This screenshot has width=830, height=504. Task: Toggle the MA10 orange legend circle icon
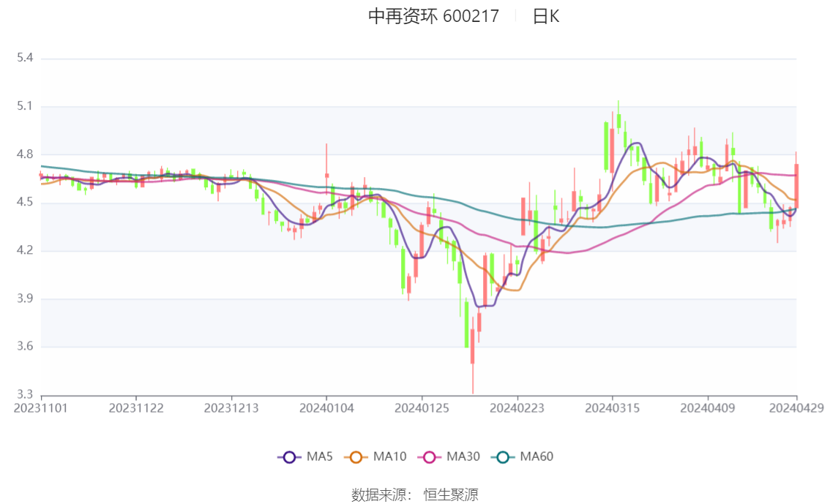356,457
